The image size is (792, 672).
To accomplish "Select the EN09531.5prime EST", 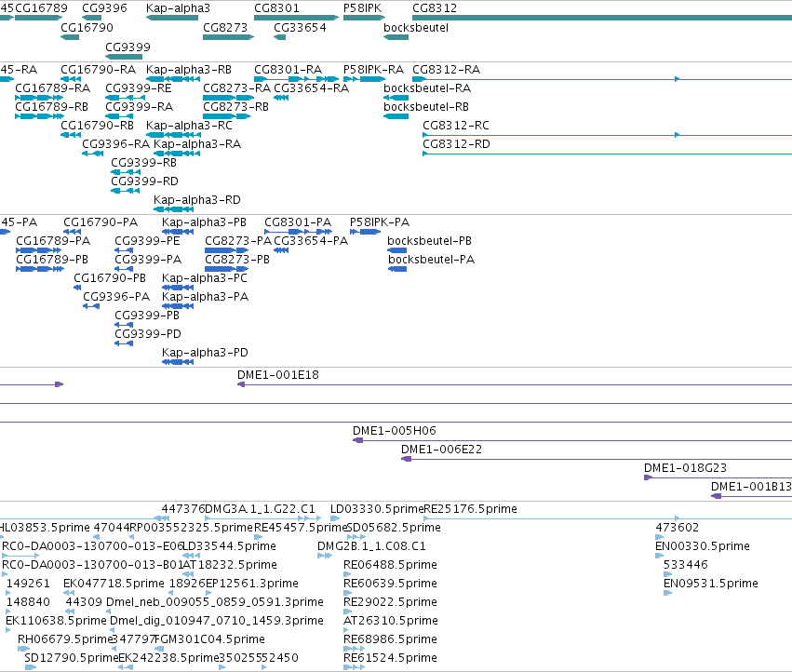I will point(667,593).
